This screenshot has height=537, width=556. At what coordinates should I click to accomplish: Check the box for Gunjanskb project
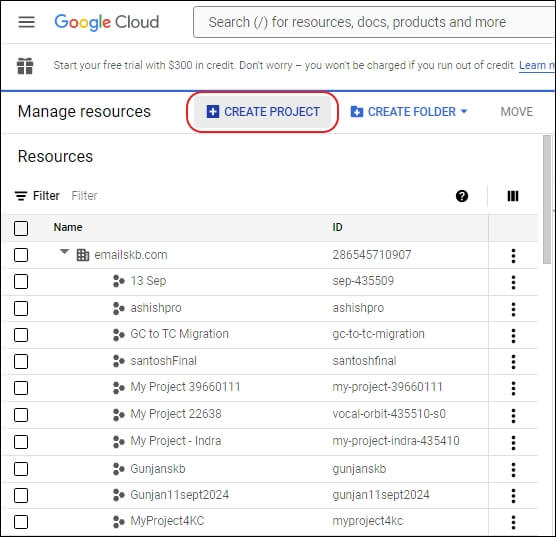[21, 469]
